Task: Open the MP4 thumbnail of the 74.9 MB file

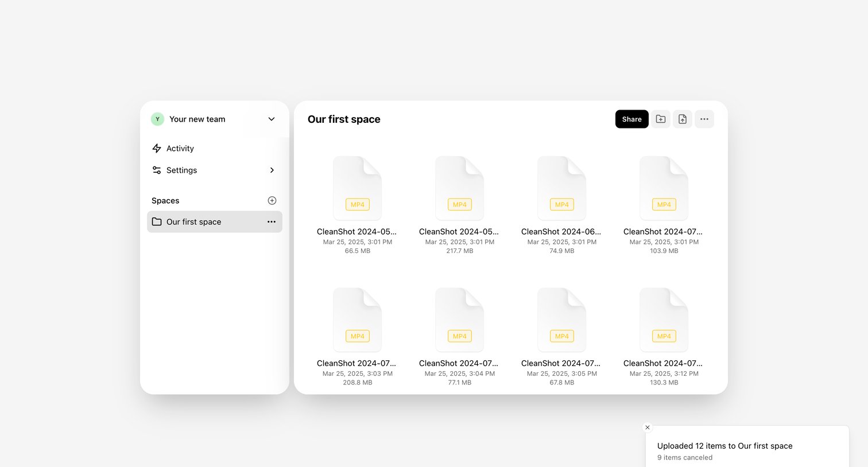Action: point(562,188)
